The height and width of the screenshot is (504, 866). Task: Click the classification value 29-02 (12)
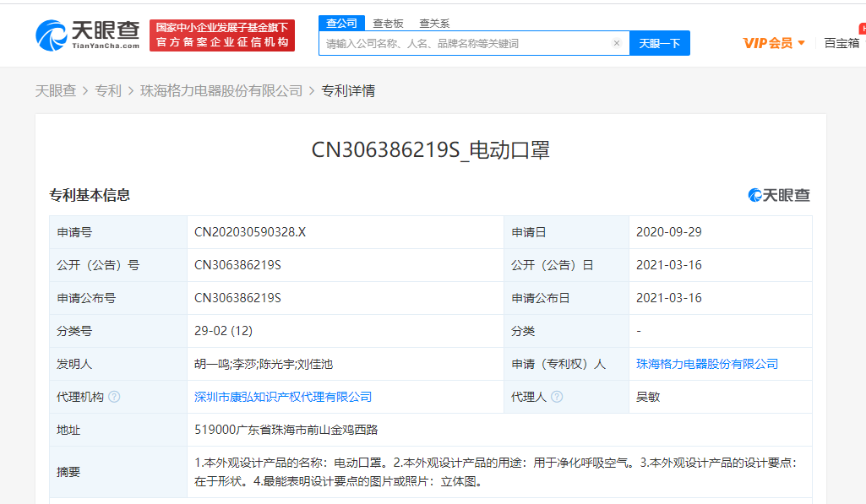[223, 331]
